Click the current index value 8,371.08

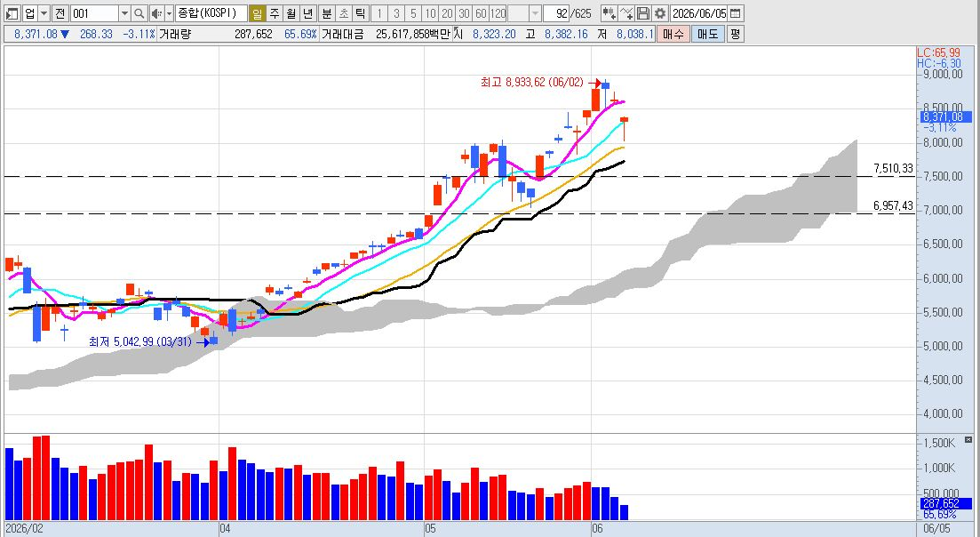35,34
